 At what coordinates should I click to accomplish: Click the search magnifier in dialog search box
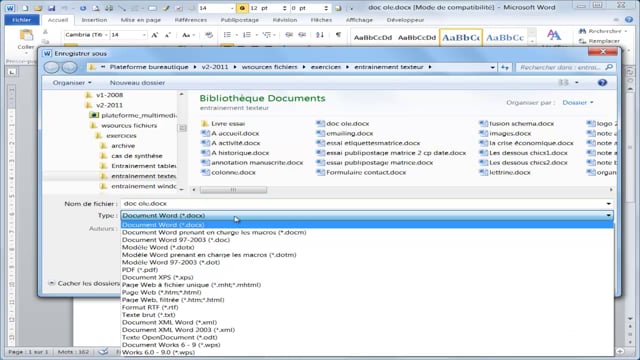point(609,67)
